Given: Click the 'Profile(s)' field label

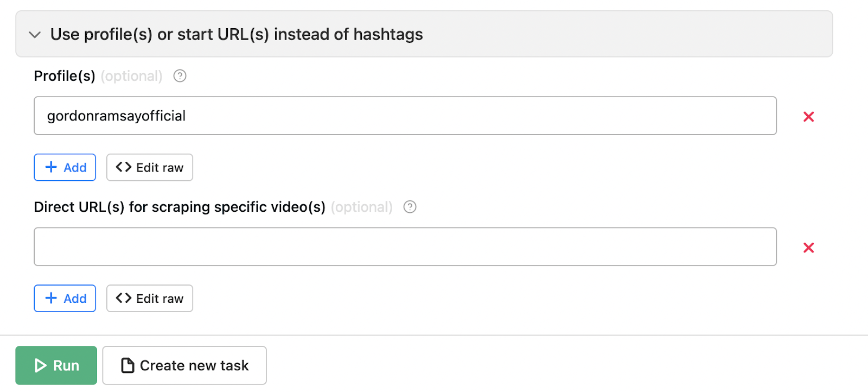Looking at the screenshot, I should 65,76.
